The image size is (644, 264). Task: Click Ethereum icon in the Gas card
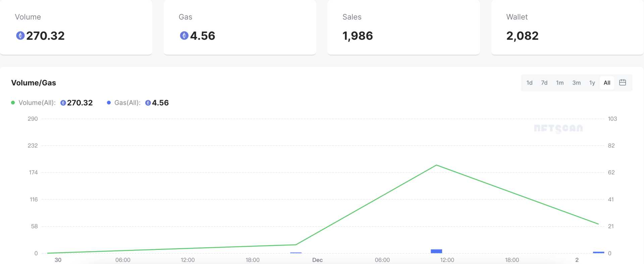(184, 36)
